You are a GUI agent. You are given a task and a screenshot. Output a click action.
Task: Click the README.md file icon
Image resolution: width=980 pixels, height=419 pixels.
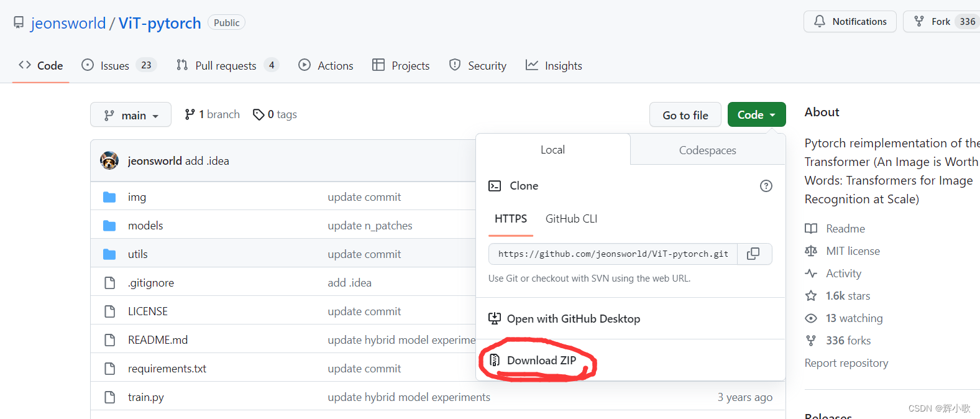coord(110,340)
